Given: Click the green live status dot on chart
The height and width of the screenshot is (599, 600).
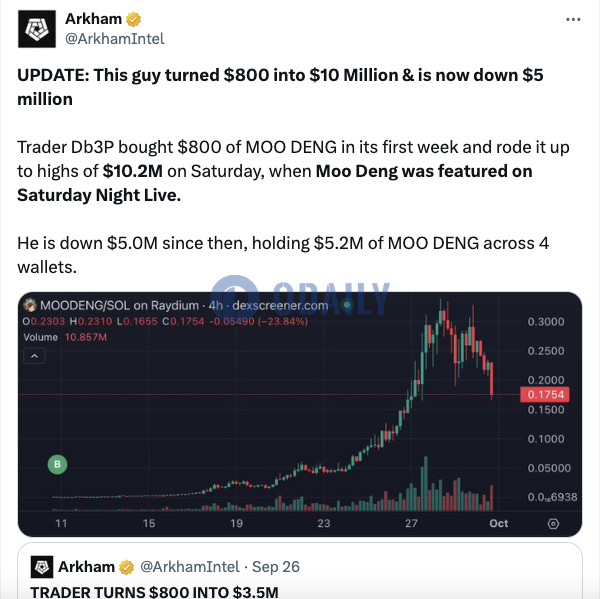Looking at the screenshot, I should coord(347,305).
